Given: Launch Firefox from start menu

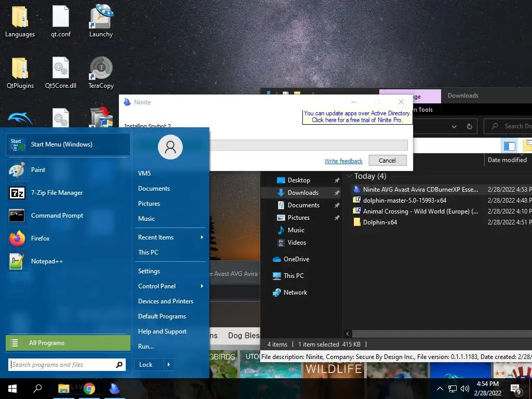Looking at the screenshot, I should (68, 238).
